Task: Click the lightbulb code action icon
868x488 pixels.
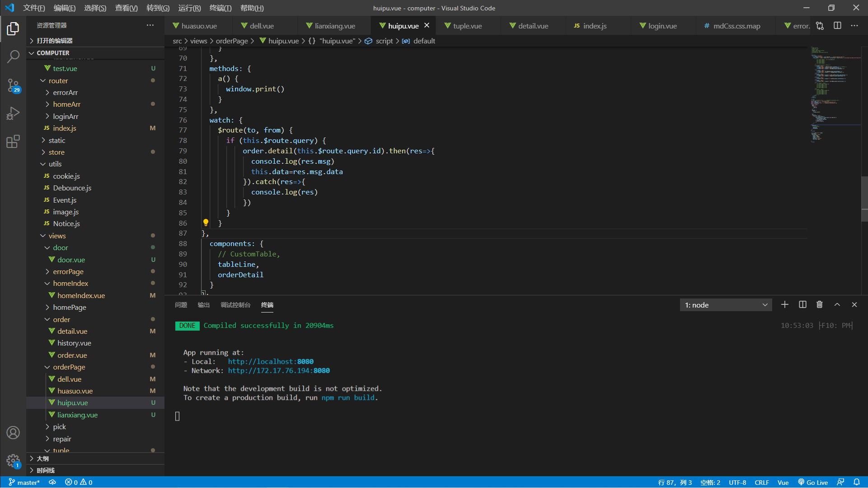Action: pos(206,223)
